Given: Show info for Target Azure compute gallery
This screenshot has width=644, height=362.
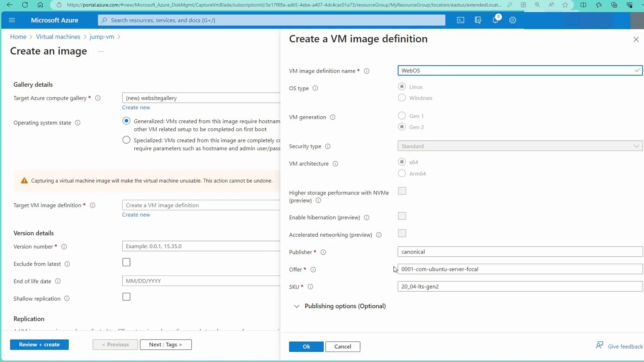Looking at the screenshot, I should (98, 98).
